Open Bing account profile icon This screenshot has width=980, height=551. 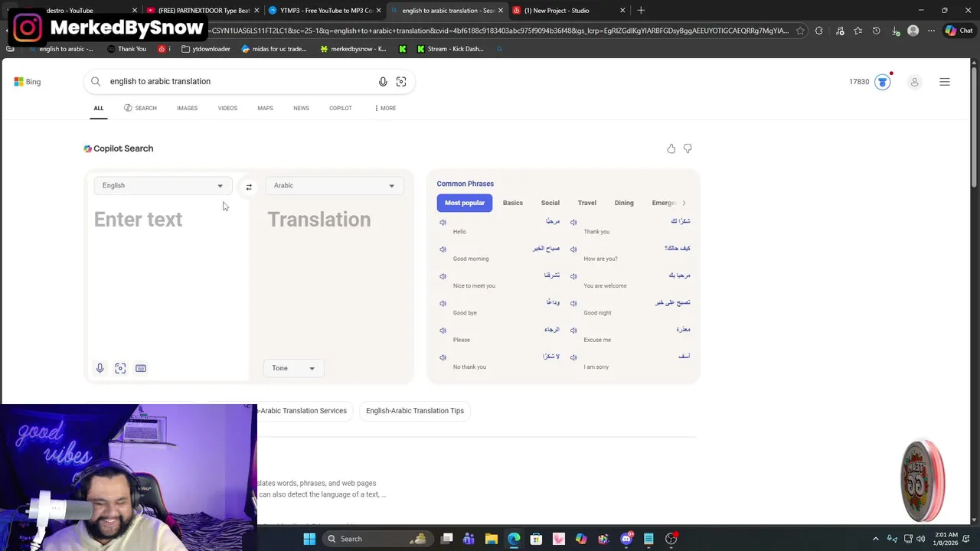(914, 82)
